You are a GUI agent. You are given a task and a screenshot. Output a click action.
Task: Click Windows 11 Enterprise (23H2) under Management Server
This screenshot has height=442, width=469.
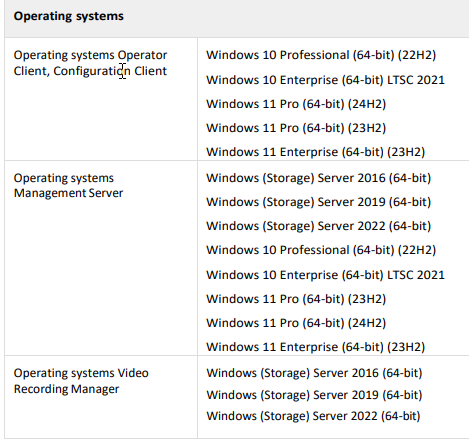tap(316, 347)
